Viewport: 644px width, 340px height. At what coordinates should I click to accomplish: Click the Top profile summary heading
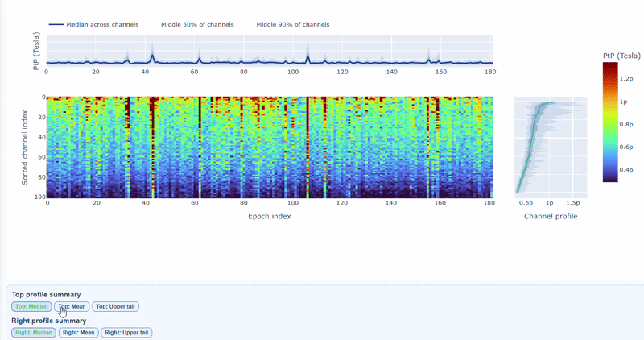click(46, 294)
